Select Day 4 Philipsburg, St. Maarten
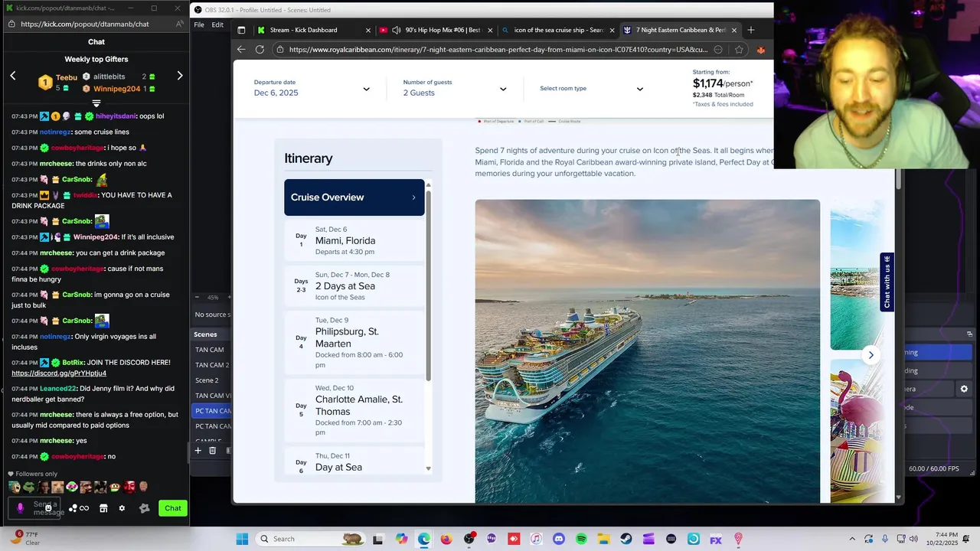Viewport: 980px width, 551px height. click(354, 343)
